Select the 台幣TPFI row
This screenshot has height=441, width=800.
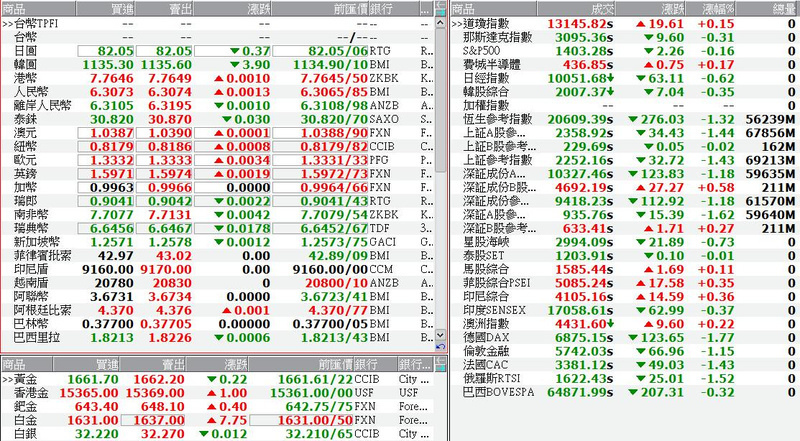click(217, 23)
